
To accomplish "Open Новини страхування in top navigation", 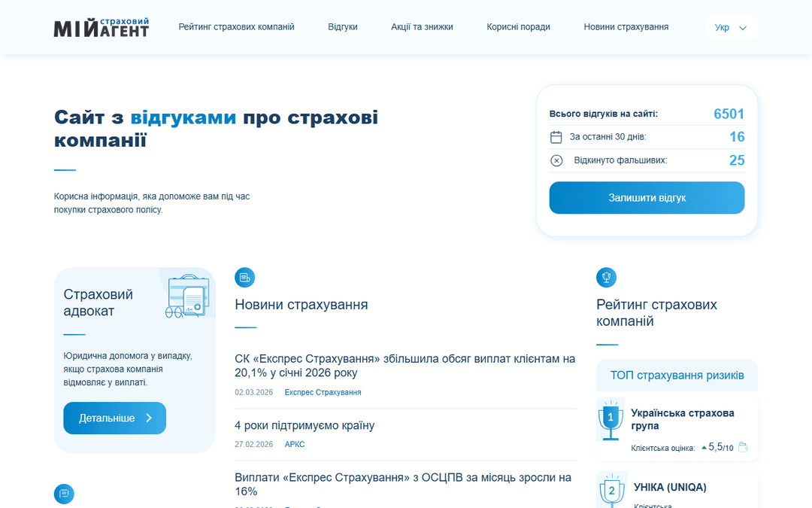I will [626, 27].
